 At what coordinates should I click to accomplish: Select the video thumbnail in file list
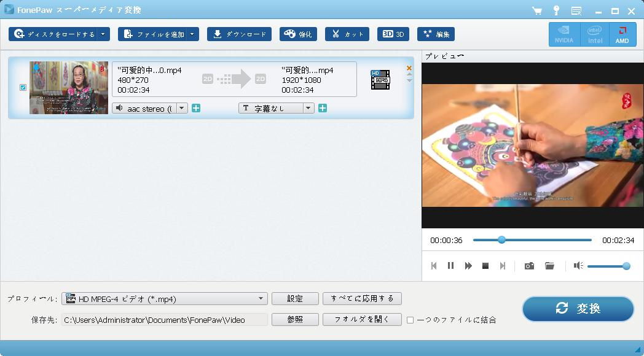tap(69, 88)
